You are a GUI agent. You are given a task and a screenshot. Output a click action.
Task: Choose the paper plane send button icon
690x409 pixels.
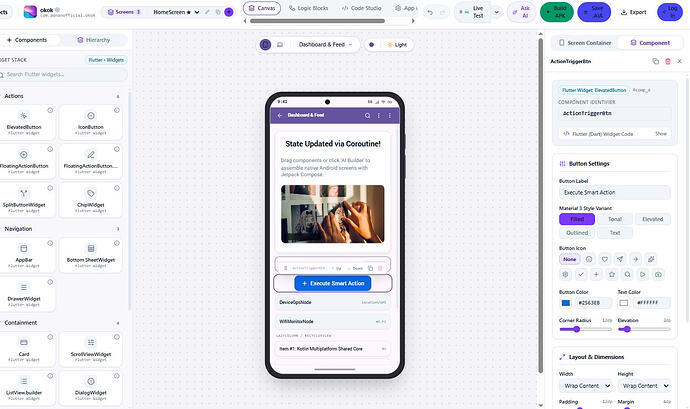[620, 259]
